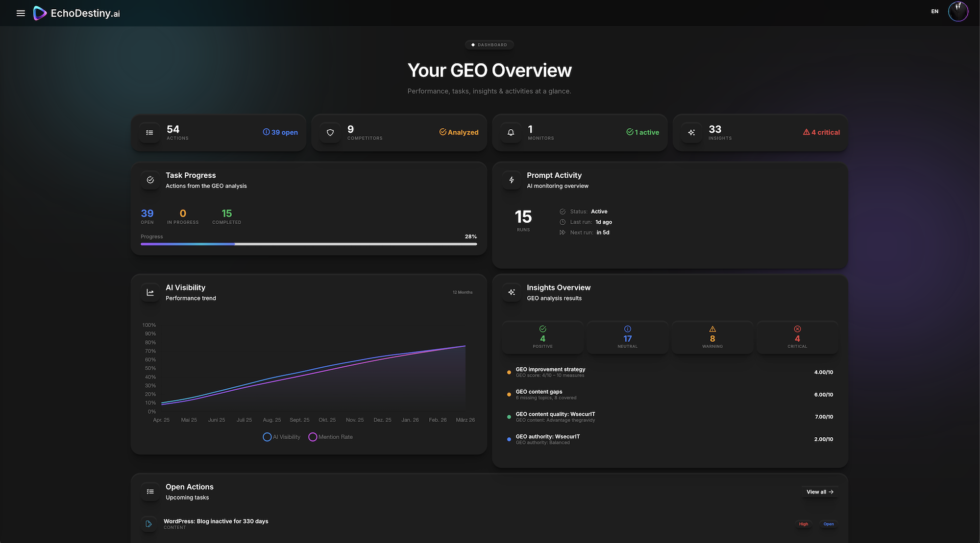The width and height of the screenshot is (980, 543).
Task: Open the 12 Months time range selector
Action: click(462, 292)
